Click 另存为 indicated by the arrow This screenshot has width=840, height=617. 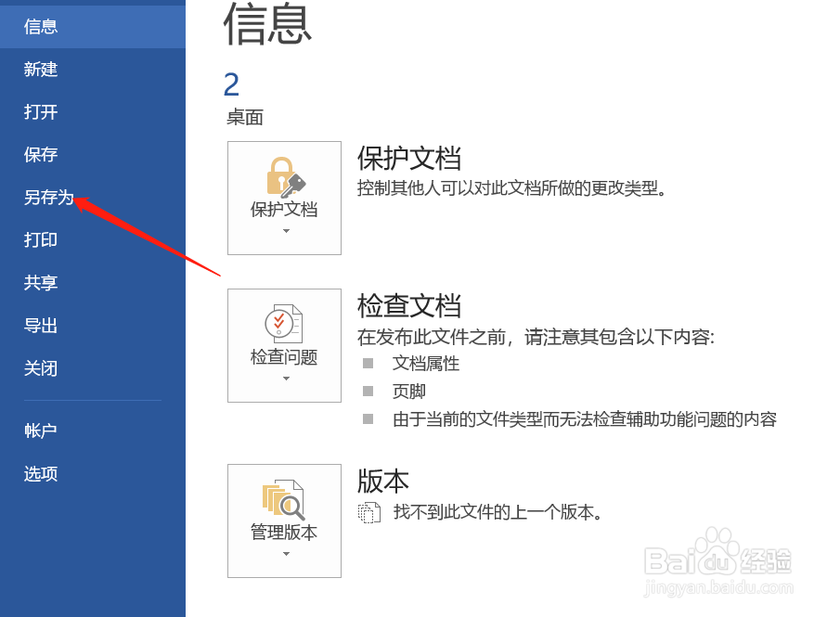pos(48,198)
